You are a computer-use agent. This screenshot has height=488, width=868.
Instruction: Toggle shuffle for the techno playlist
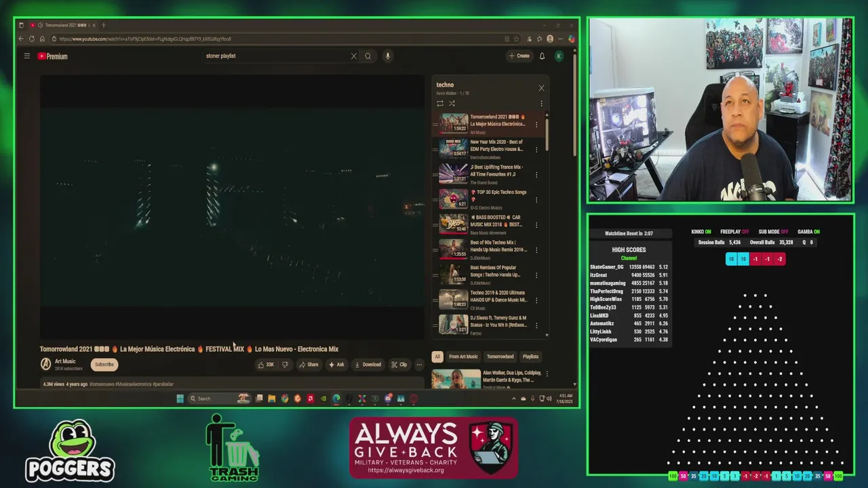tap(452, 104)
